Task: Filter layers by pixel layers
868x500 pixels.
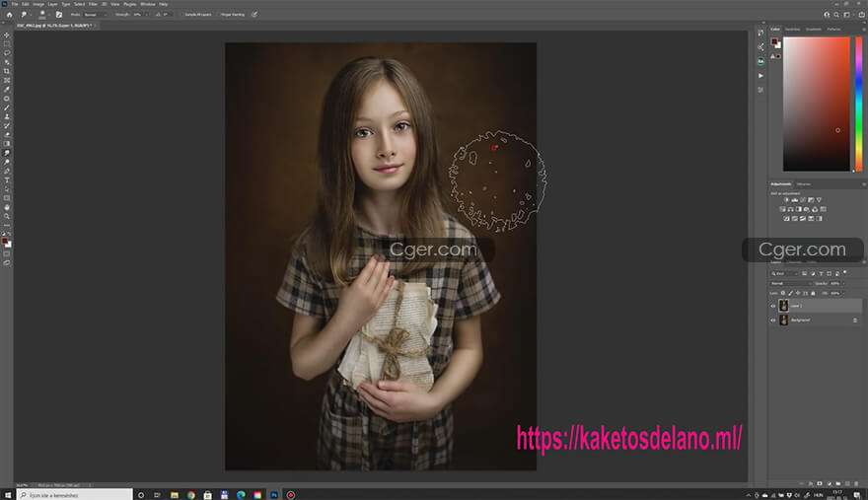Action: (x=804, y=273)
